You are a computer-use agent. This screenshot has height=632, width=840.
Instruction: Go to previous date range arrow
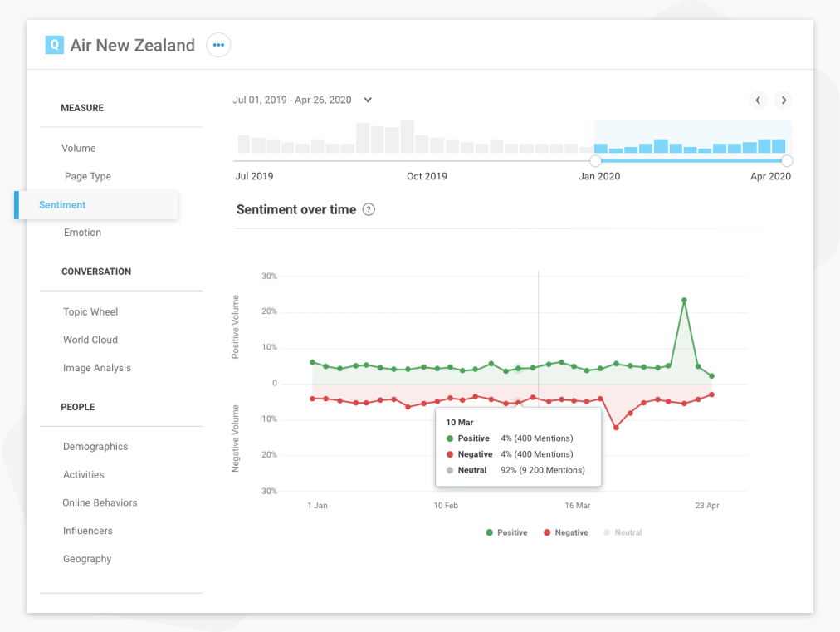point(758,100)
